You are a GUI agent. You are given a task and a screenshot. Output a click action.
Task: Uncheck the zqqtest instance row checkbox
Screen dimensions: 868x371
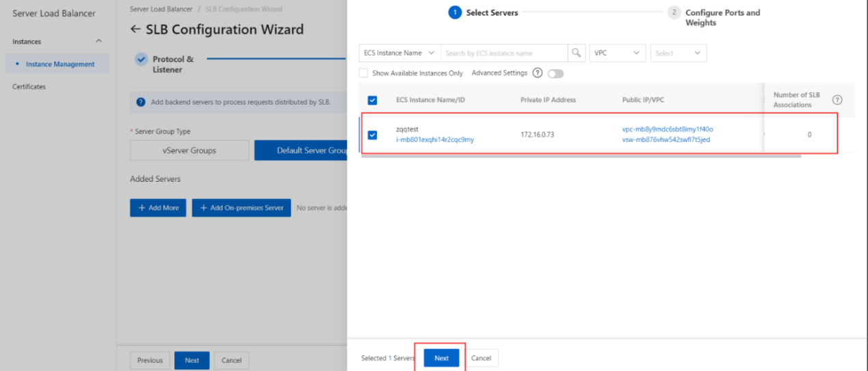(372, 135)
